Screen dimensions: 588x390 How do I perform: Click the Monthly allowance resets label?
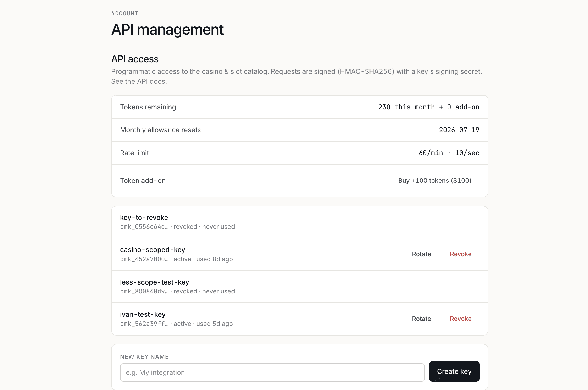[x=160, y=130]
